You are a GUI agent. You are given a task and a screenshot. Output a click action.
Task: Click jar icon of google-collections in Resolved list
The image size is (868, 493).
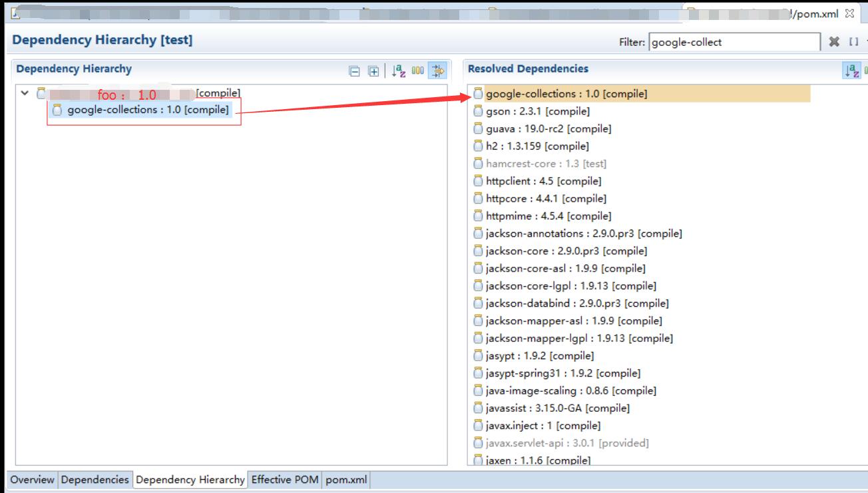(478, 94)
